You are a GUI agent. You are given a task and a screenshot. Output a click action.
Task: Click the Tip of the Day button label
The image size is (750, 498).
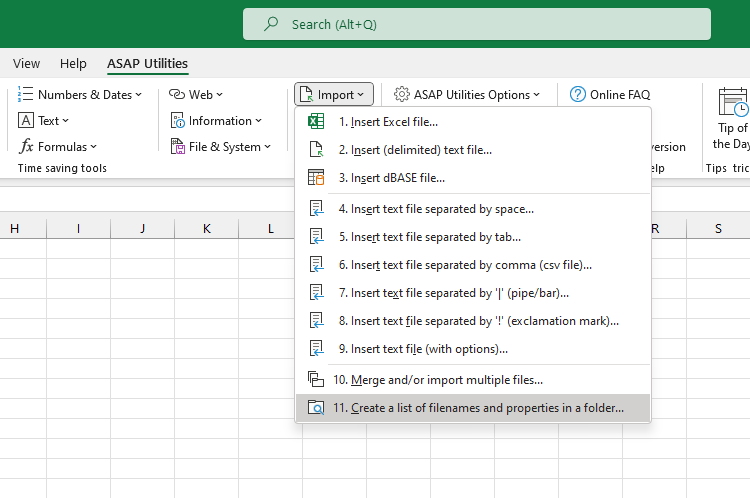point(731,136)
